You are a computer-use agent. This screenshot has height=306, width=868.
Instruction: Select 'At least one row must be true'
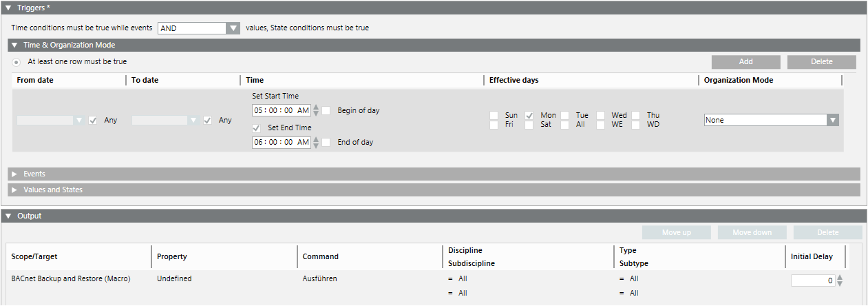16,62
